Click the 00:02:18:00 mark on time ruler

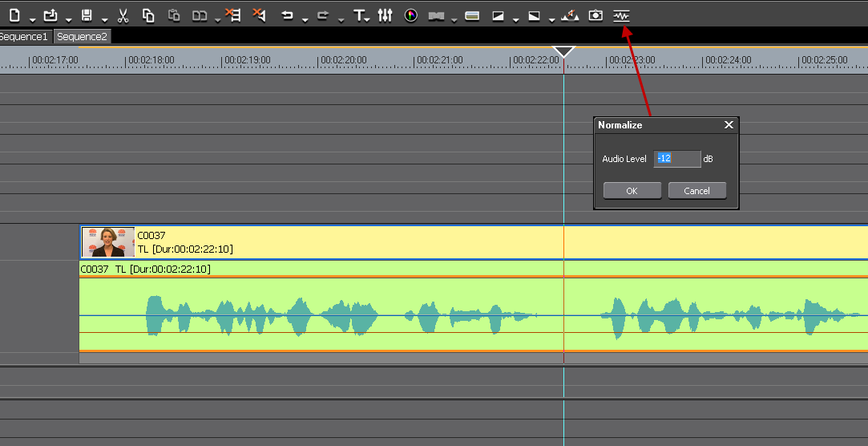(x=151, y=60)
